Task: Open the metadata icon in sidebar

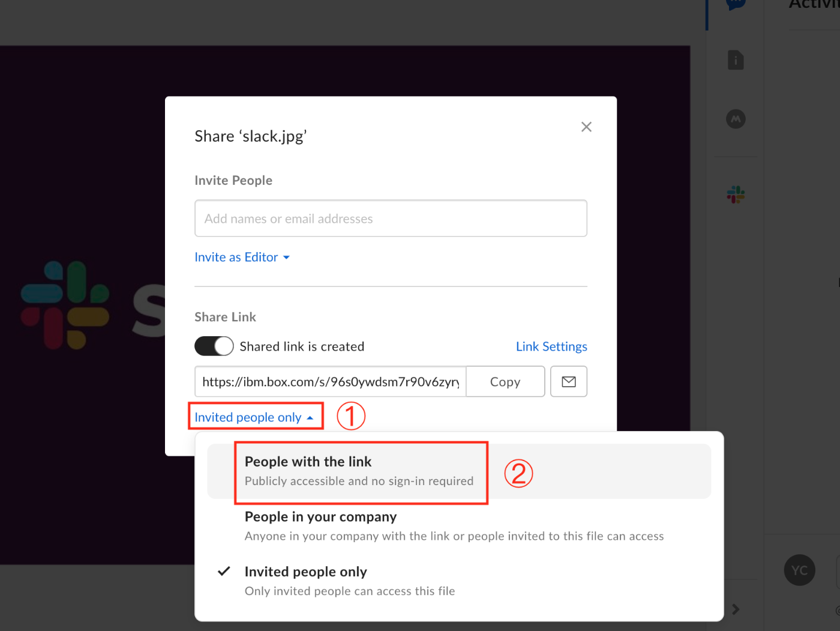Action: tap(736, 119)
